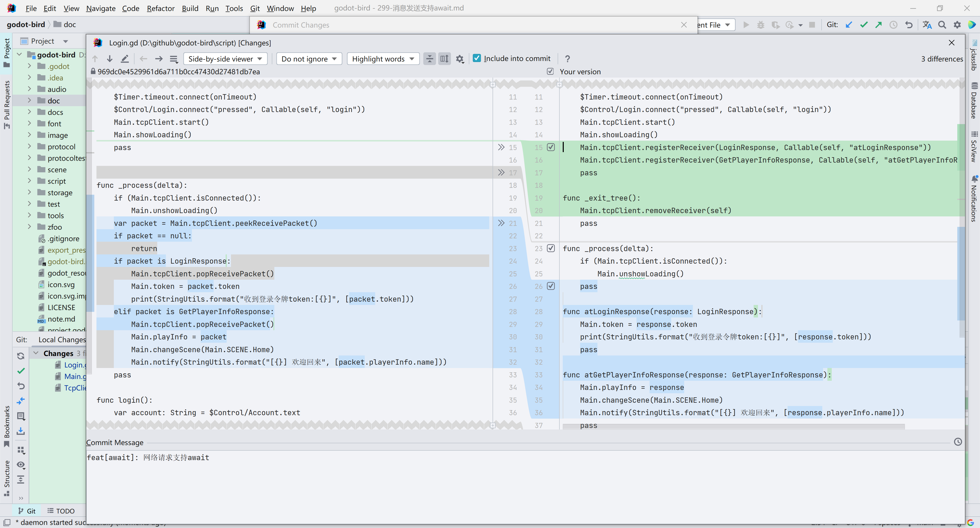Revert change chevron at line 21
Screen dimensions: 980x528
[501, 223]
